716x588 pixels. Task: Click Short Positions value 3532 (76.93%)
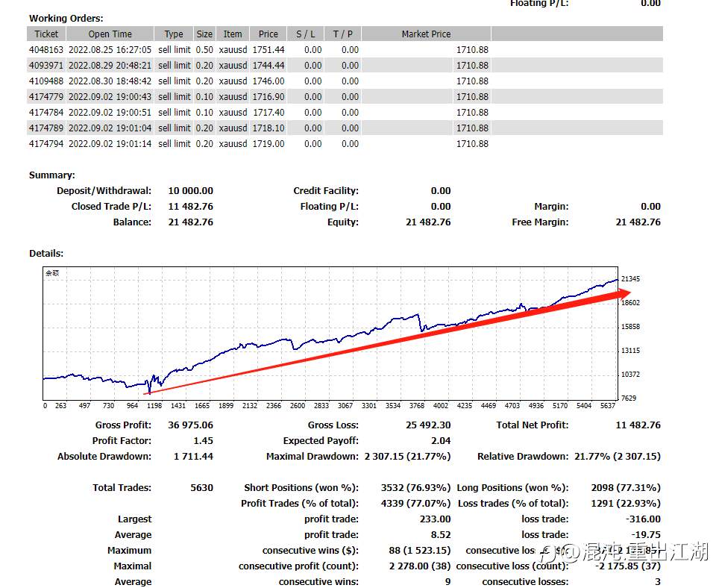click(415, 488)
